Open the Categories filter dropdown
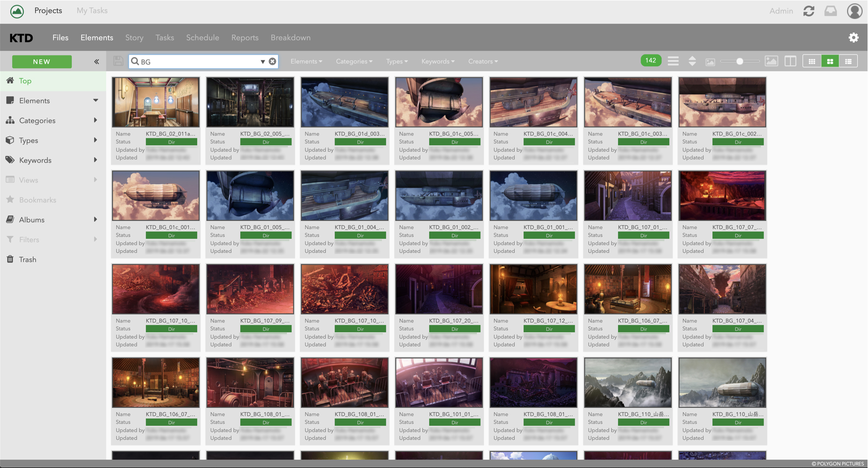The image size is (868, 468). click(x=354, y=61)
